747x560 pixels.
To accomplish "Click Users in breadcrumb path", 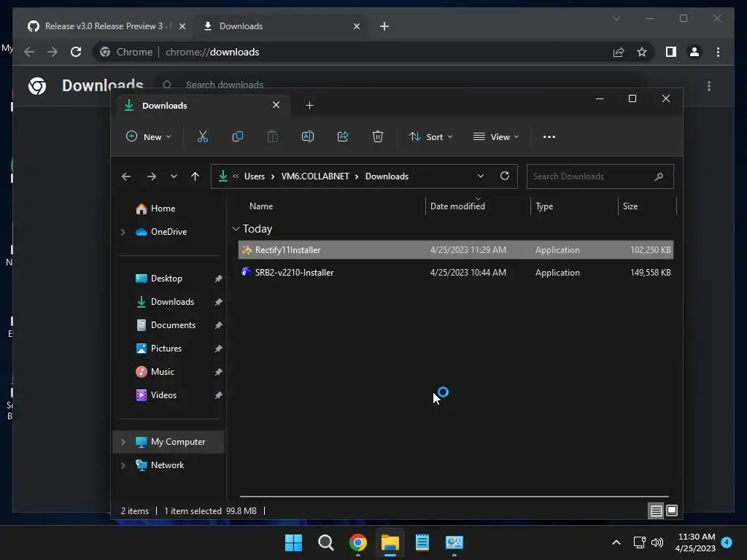I will [x=255, y=176].
